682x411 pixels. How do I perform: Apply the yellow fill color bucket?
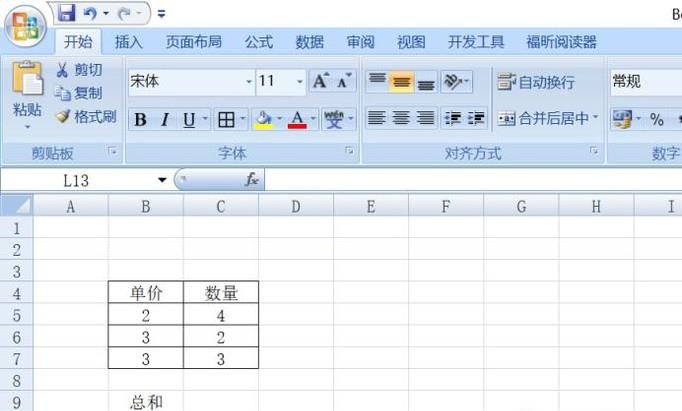263,120
